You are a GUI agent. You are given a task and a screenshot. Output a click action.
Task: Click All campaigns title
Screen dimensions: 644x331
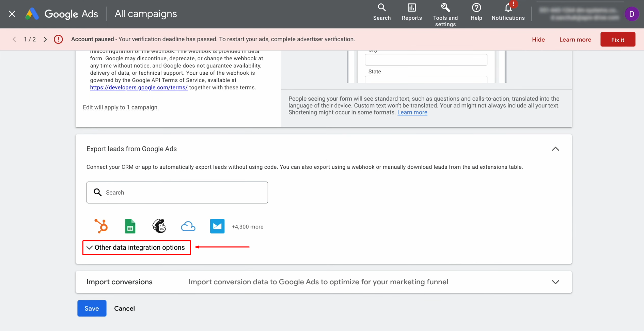pyautogui.click(x=146, y=14)
